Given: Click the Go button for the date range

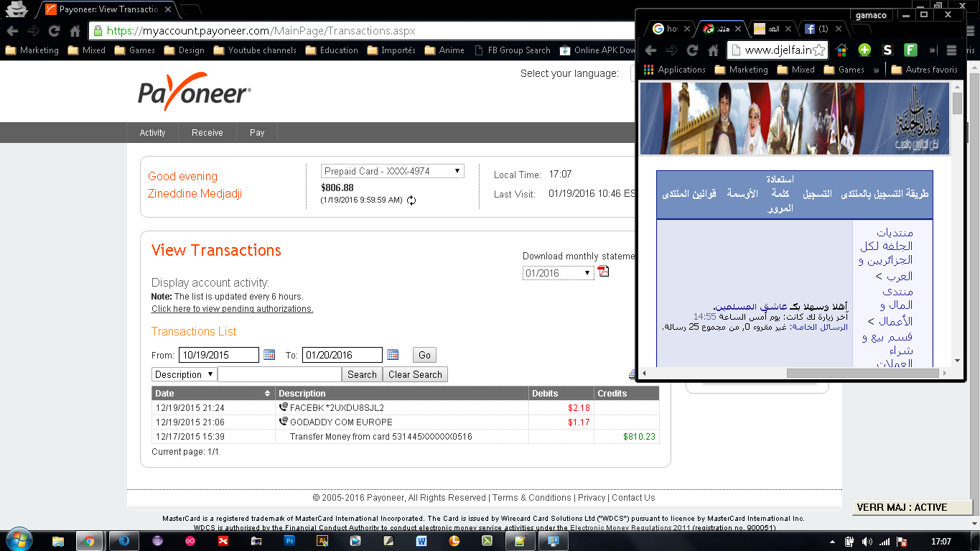Looking at the screenshot, I should [x=424, y=355].
